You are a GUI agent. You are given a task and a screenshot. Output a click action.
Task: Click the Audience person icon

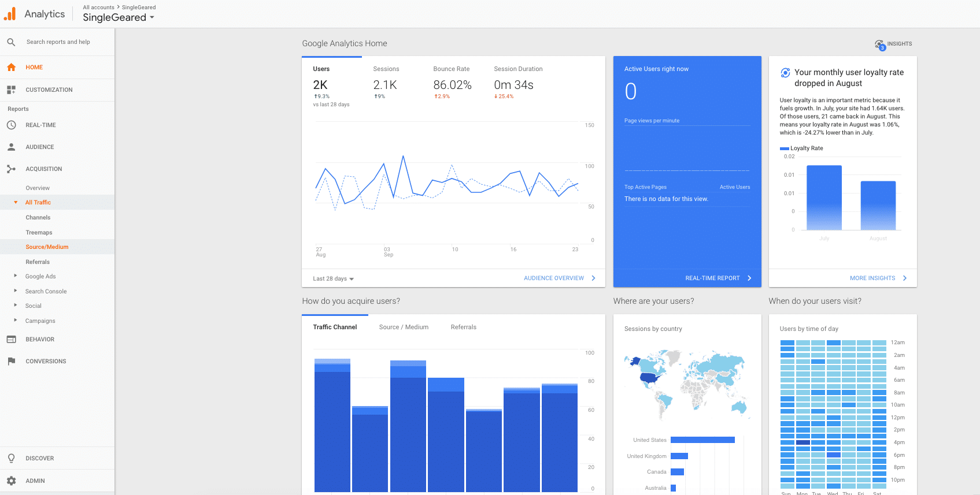point(11,147)
